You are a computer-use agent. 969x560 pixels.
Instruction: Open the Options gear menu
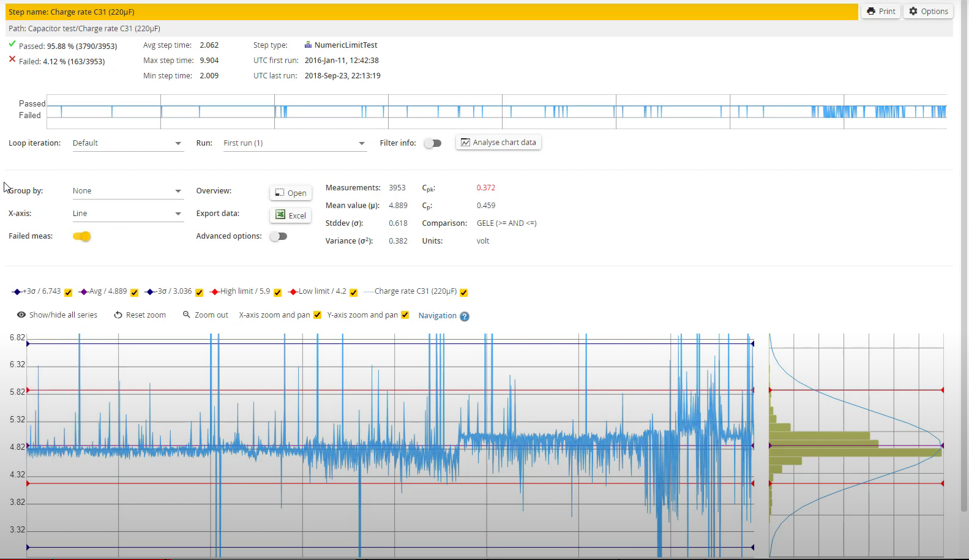(928, 12)
